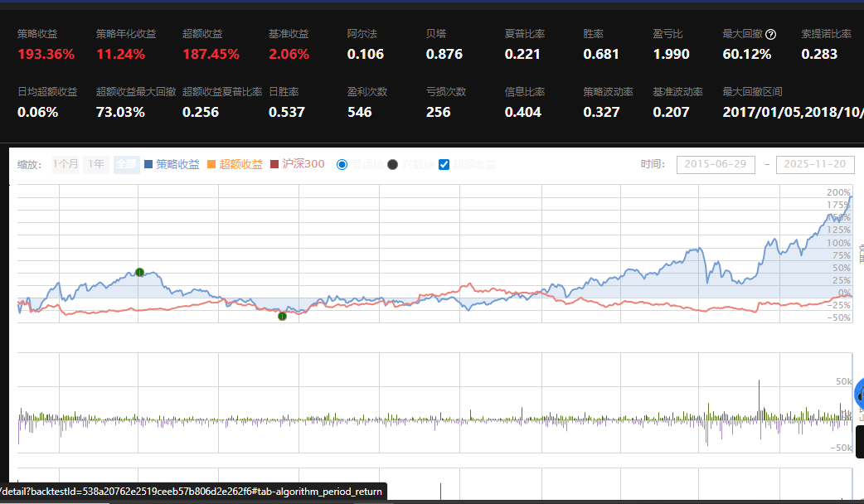
Task: Click the green drawdown end marker on chart
Action: tap(282, 316)
